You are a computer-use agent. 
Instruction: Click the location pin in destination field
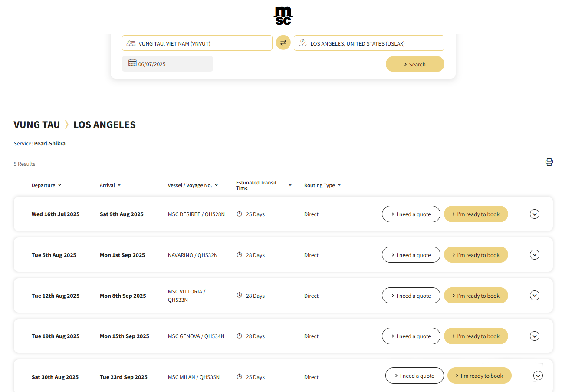pyautogui.click(x=302, y=43)
